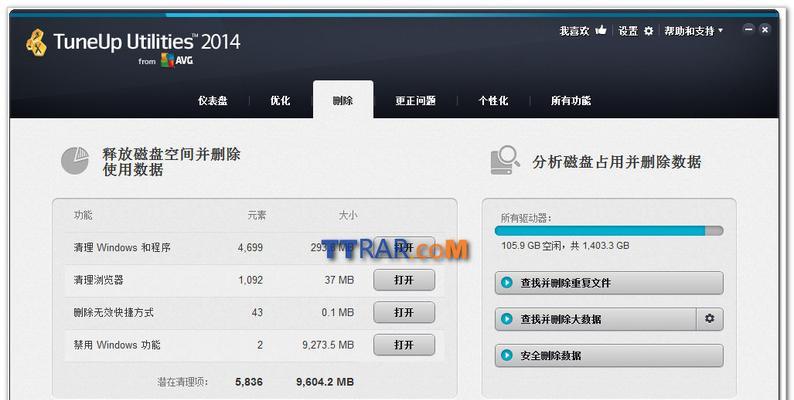
Task: Click the pie chart disk space icon
Action: (75, 161)
